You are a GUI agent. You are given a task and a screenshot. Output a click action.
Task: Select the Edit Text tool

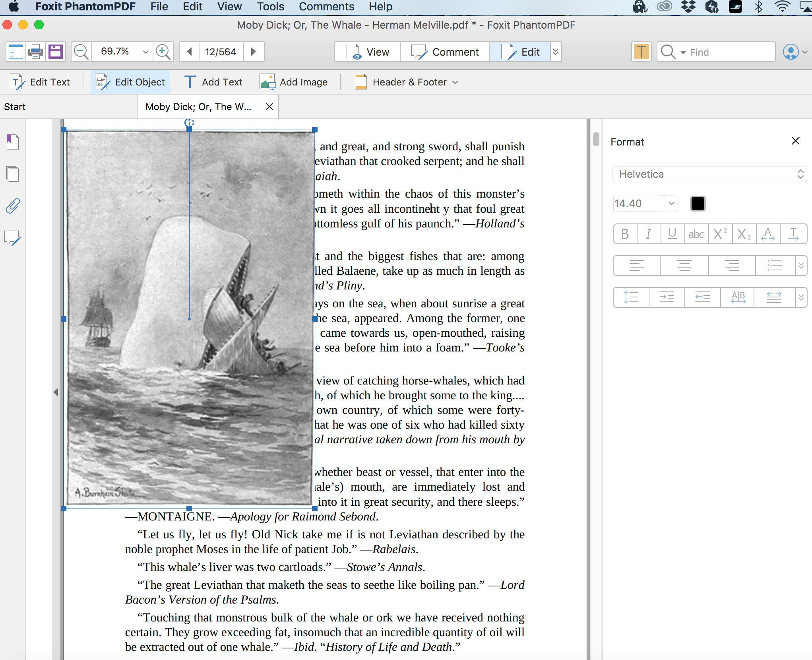(40, 82)
